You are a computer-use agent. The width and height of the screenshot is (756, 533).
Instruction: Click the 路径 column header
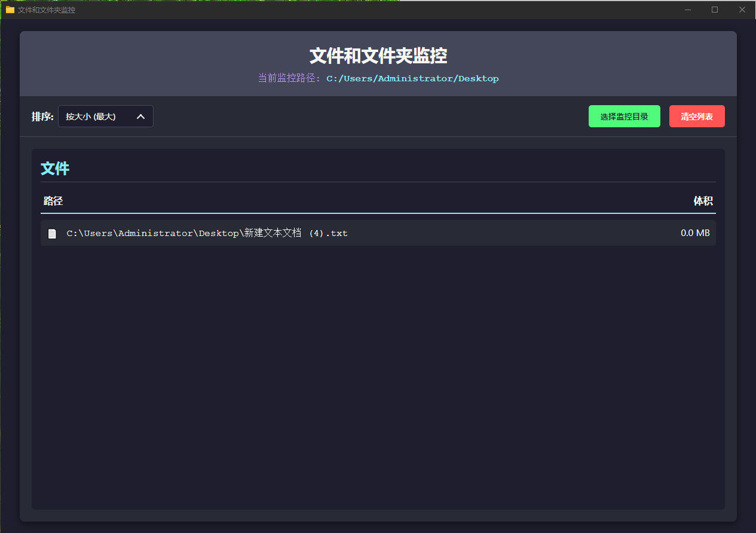pyautogui.click(x=53, y=201)
